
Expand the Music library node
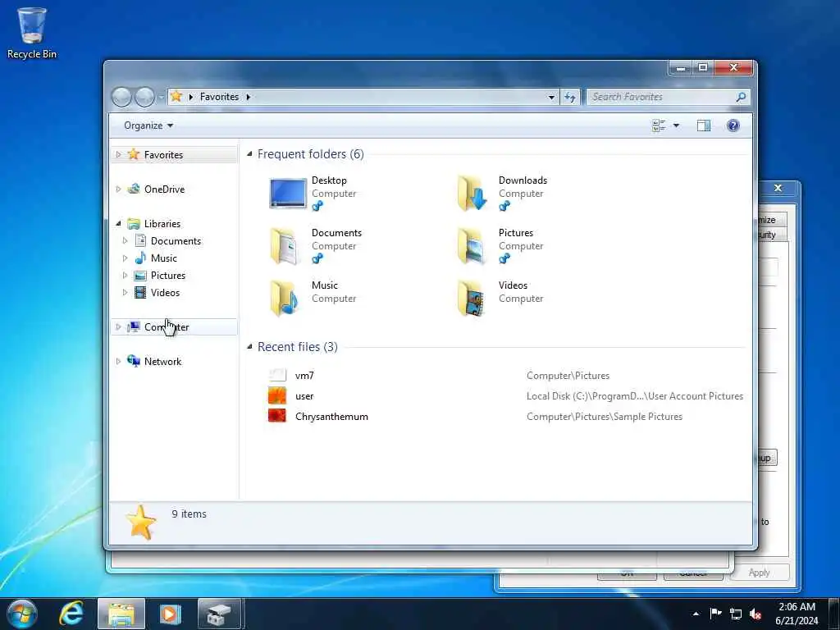point(125,258)
